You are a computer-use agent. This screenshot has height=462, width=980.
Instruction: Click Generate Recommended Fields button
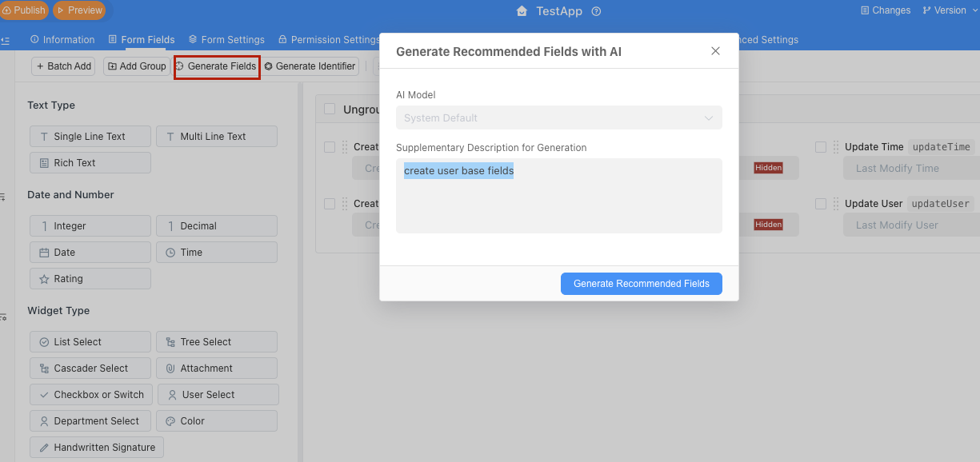point(641,284)
